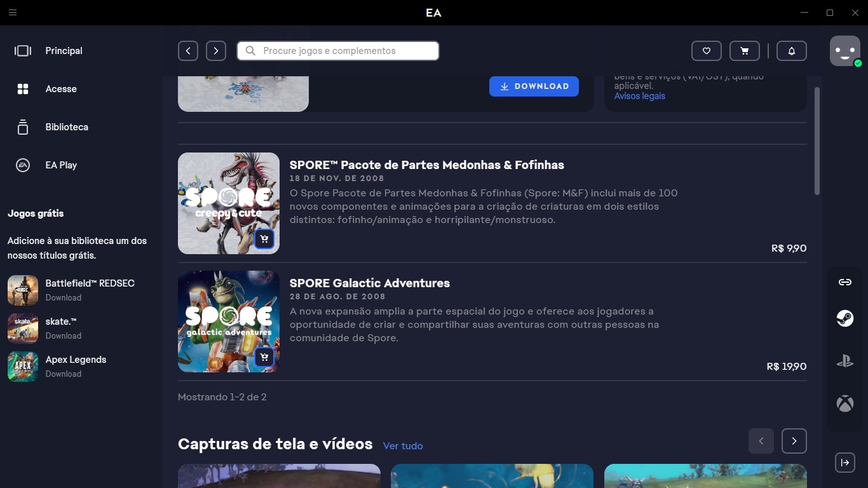Open the notifications bell
Image resolution: width=868 pixels, height=488 pixels.
pos(791,51)
